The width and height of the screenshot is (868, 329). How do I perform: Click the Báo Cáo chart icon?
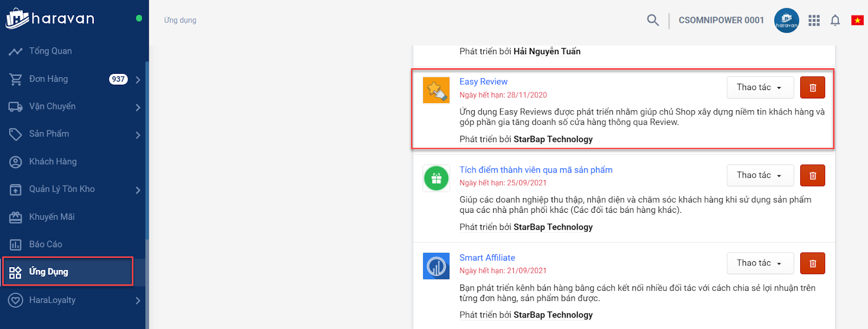point(15,245)
